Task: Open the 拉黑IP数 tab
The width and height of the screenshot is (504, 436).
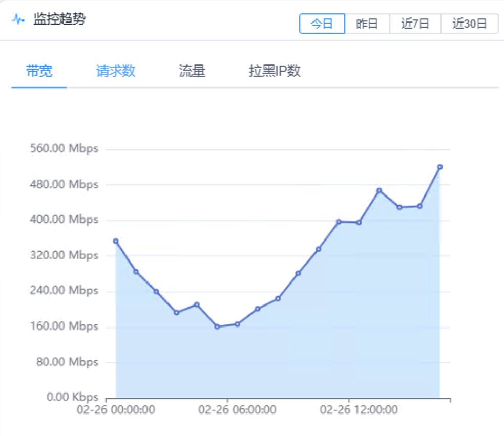Action: tap(275, 71)
